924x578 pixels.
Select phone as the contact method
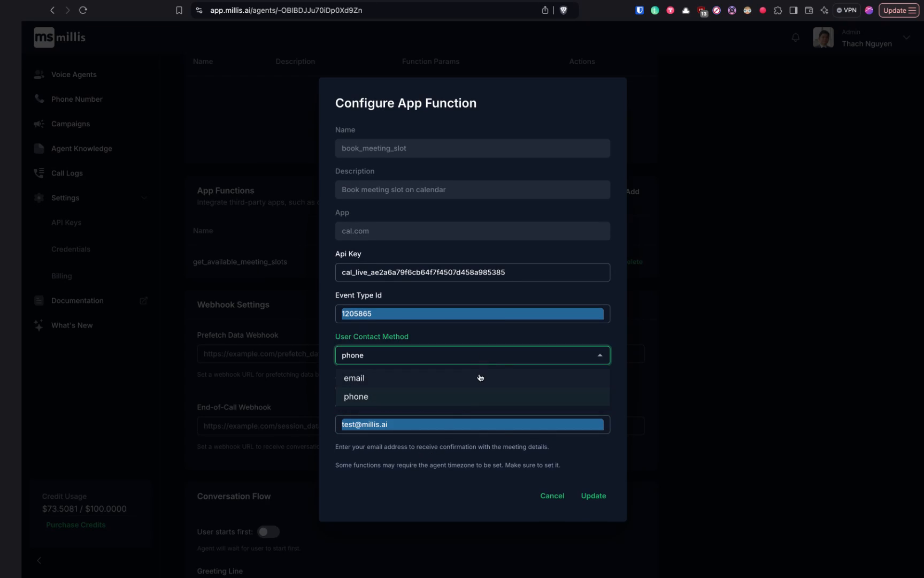[356, 397]
